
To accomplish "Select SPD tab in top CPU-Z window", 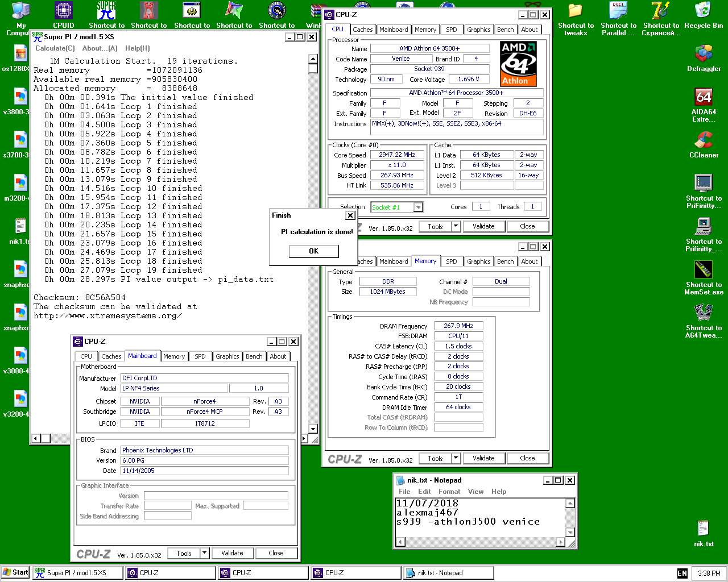I will pos(452,30).
